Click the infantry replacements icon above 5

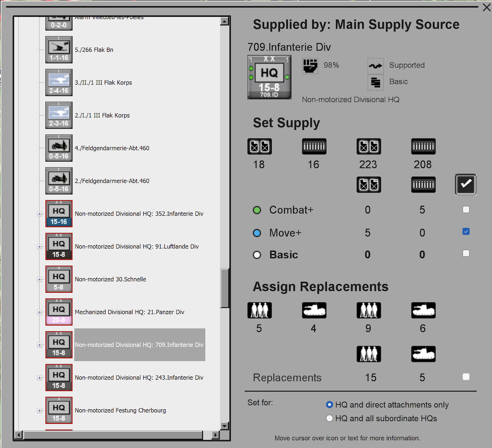click(x=259, y=310)
